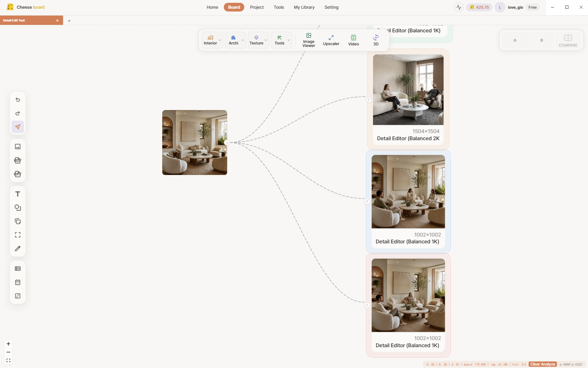
Task: Select the Shapes tool
Action: point(18,208)
